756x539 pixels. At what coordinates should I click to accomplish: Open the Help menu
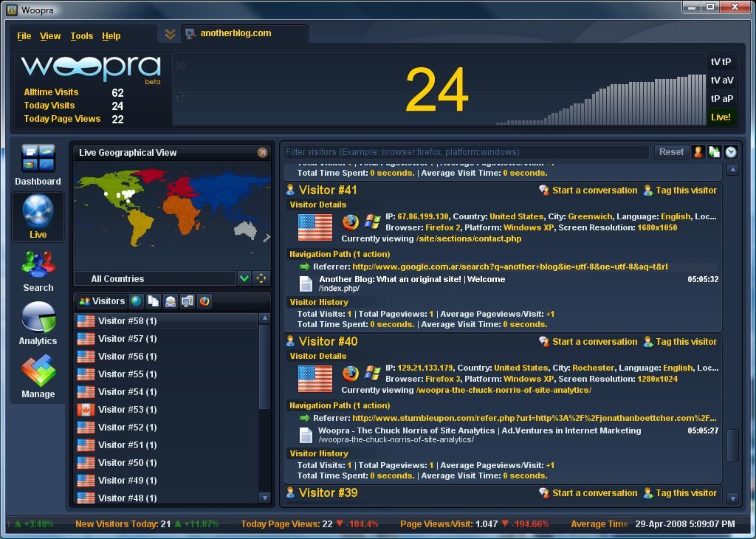click(111, 36)
